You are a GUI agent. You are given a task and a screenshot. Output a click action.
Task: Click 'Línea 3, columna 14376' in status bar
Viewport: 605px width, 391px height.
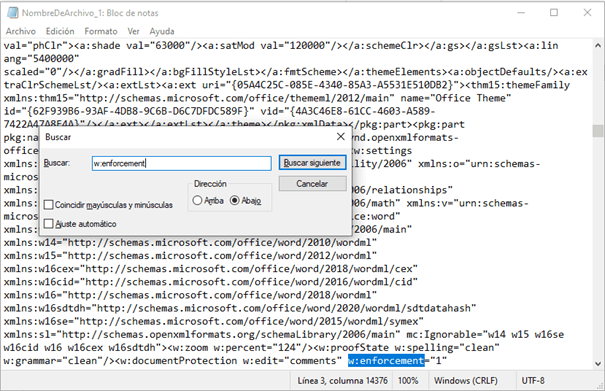[342, 381]
